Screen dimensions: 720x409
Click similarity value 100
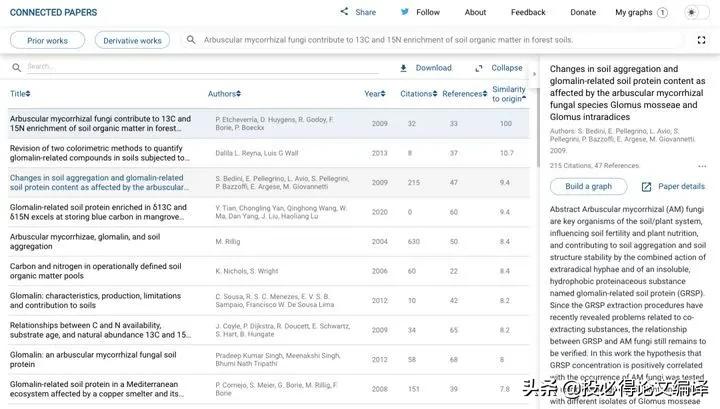coord(506,123)
